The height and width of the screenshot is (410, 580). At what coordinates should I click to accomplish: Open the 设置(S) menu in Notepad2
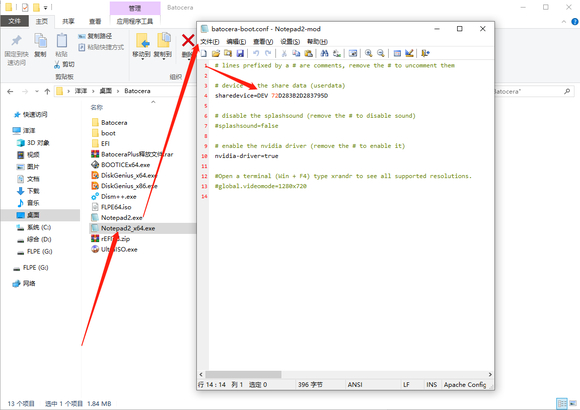click(x=290, y=41)
